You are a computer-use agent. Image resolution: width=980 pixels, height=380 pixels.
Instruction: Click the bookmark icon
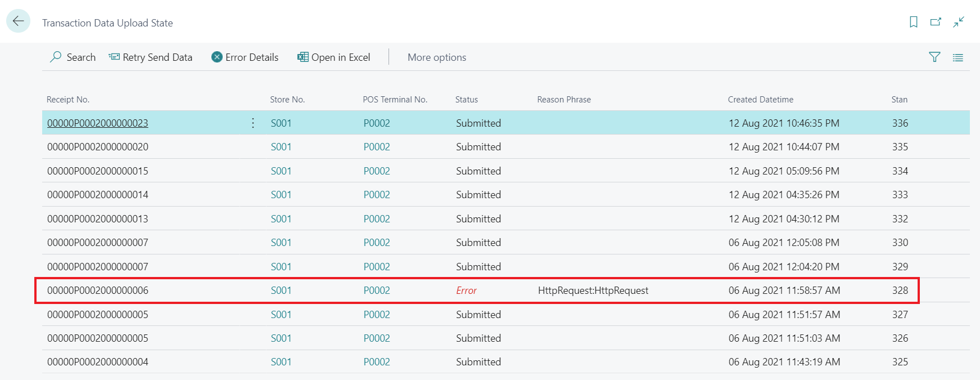(914, 22)
